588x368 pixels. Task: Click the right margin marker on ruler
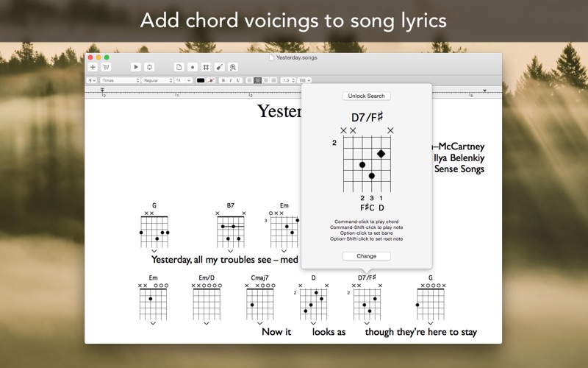(x=485, y=91)
